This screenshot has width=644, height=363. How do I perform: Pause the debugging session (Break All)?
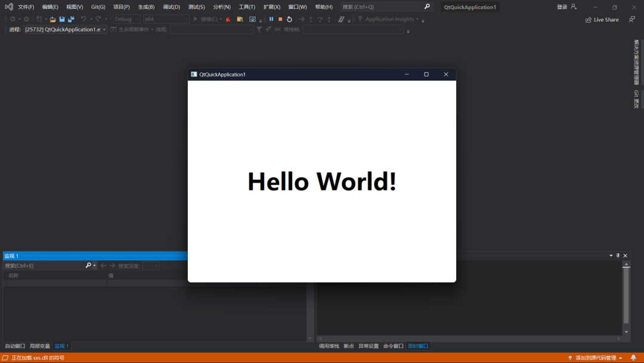pos(271,19)
